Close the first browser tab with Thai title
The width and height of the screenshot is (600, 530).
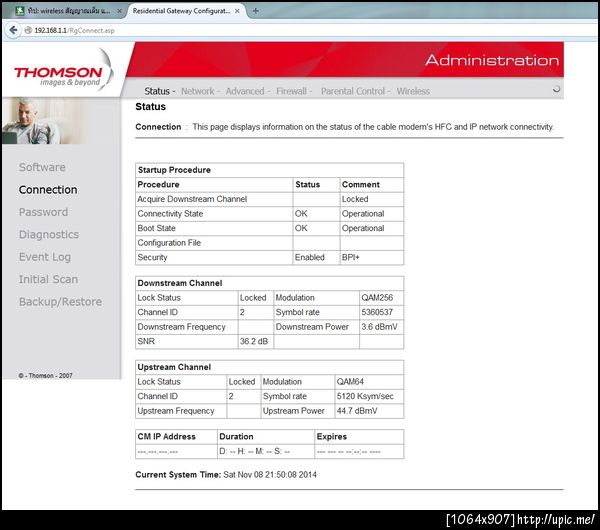(119, 11)
